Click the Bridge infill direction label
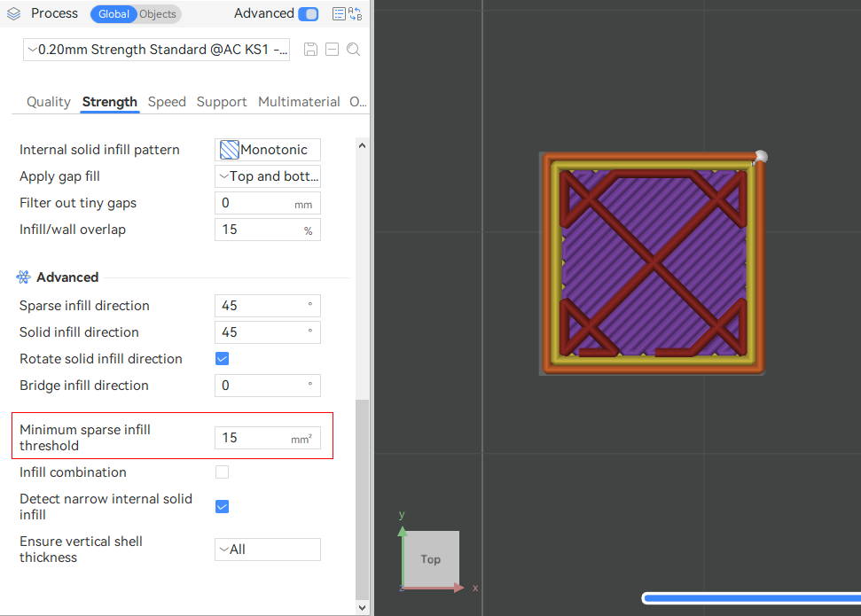Screen dimensions: 861x616 point(84,386)
